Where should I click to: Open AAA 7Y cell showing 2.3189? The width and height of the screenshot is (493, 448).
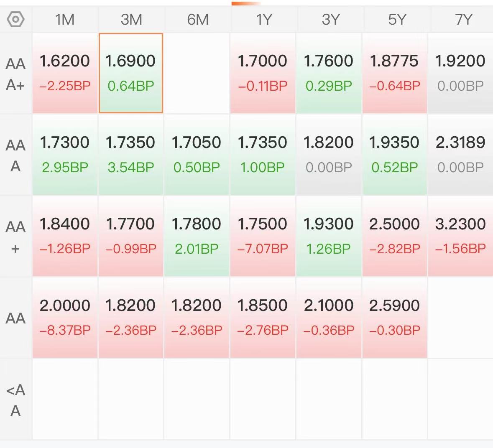(x=461, y=154)
